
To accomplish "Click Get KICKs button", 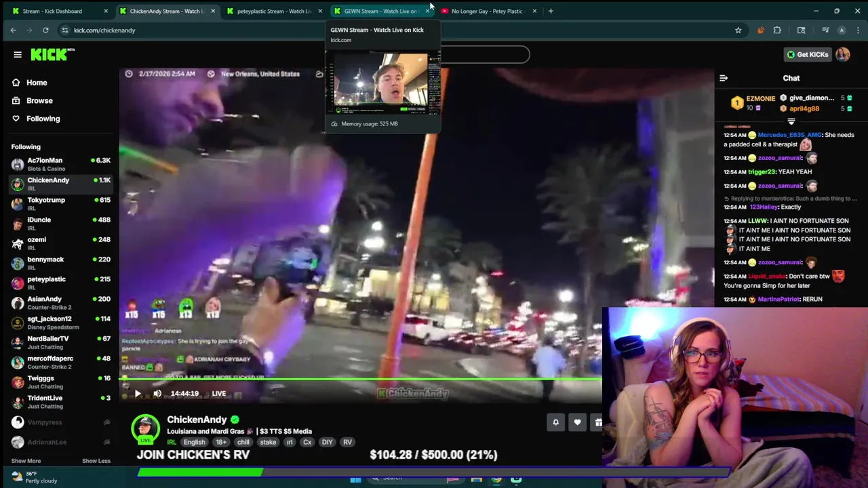I will coord(807,54).
